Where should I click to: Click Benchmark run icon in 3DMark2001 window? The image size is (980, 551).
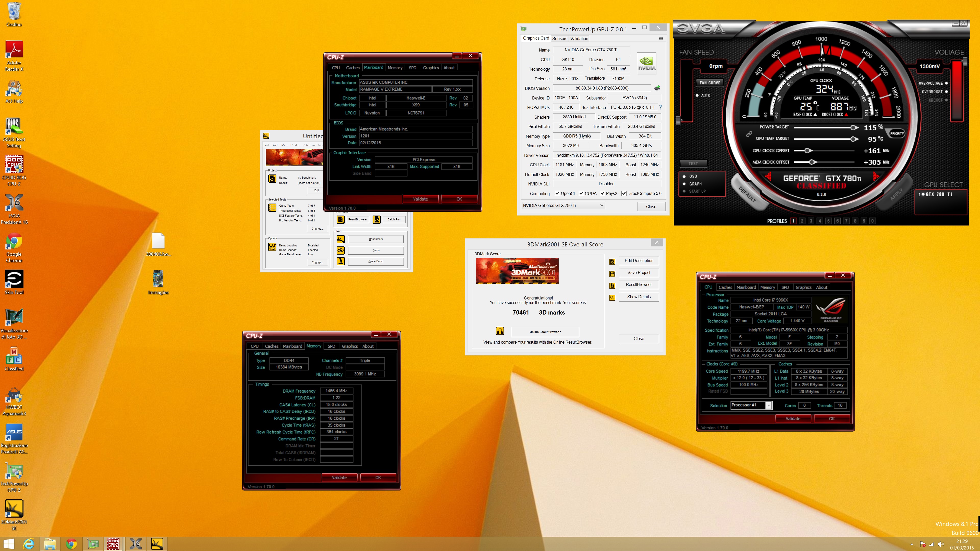click(x=340, y=239)
